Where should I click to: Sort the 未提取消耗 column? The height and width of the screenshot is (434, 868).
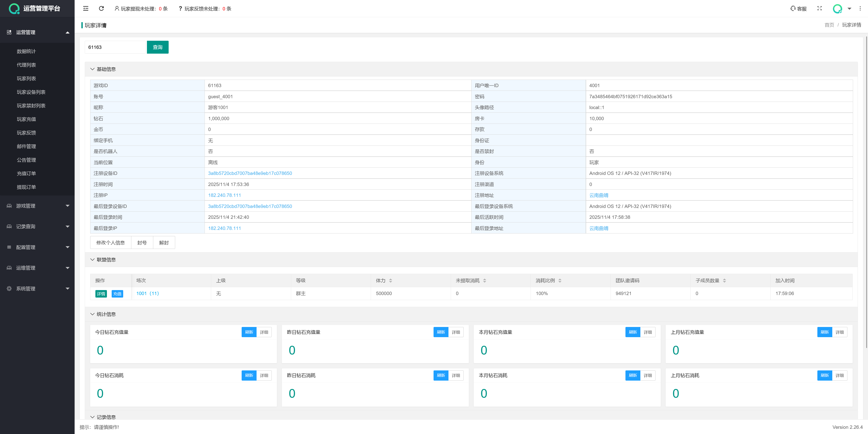pyautogui.click(x=485, y=281)
